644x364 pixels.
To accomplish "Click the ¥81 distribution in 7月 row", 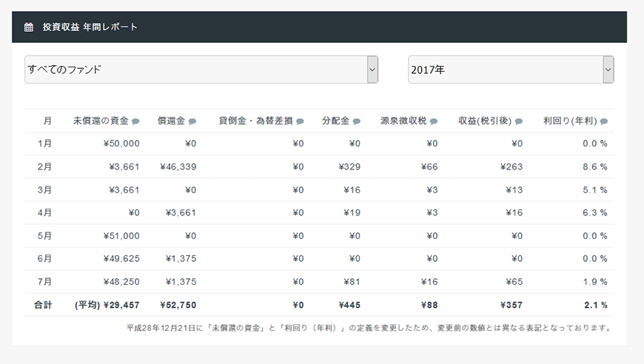I will point(352,282).
